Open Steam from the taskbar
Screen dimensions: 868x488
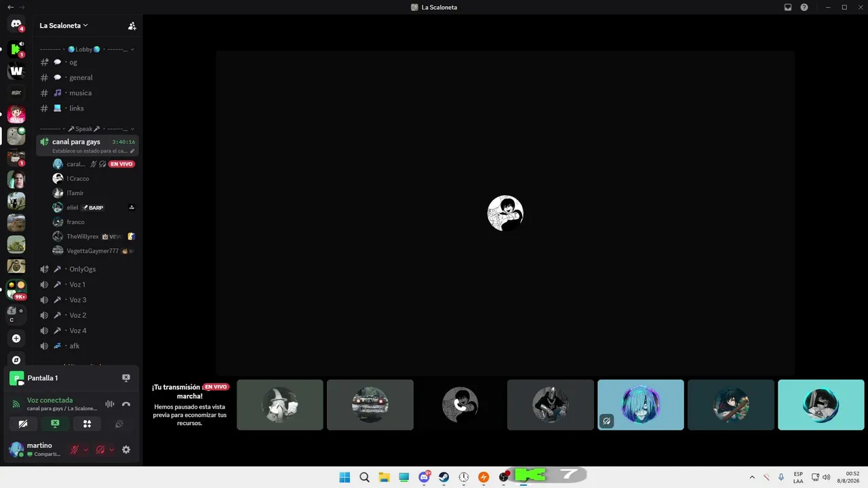443,477
